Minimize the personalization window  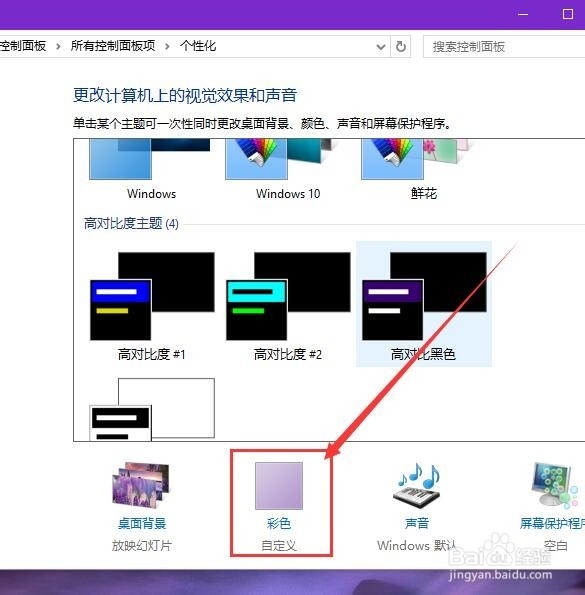(523, 14)
